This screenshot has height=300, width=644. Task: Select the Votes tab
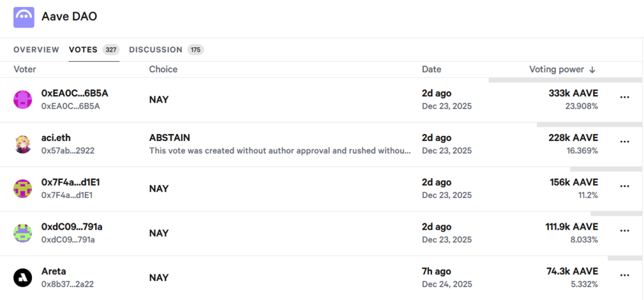(x=83, y=50)
